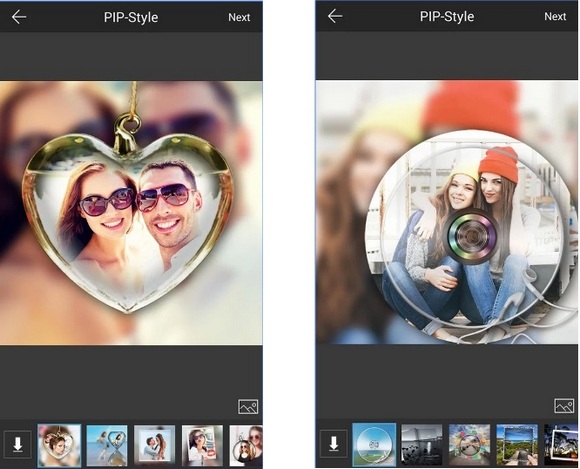Viewport: 580px width, 469px height.
Task: Click Next in the right PIP-Style screen
Action: [x=555, y=17]
